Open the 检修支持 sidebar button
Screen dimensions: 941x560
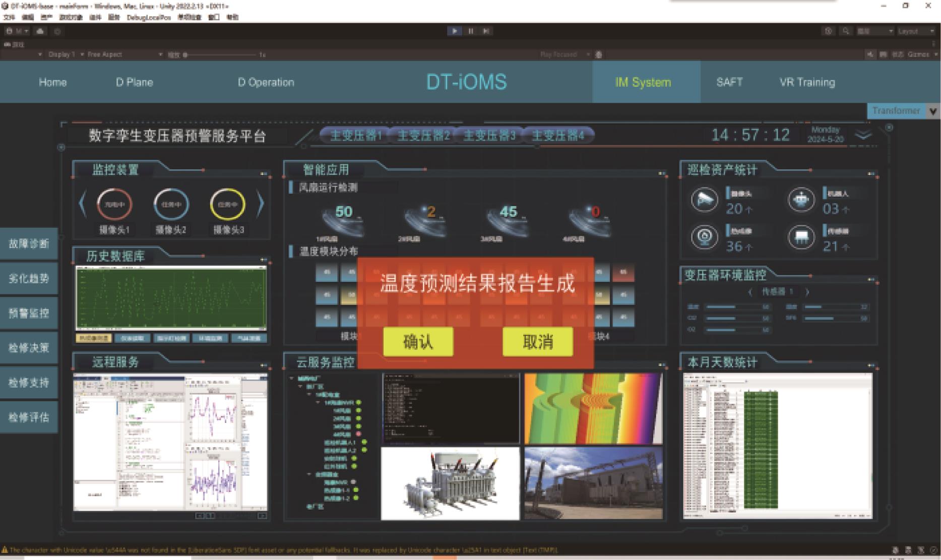tap(29, 383)
